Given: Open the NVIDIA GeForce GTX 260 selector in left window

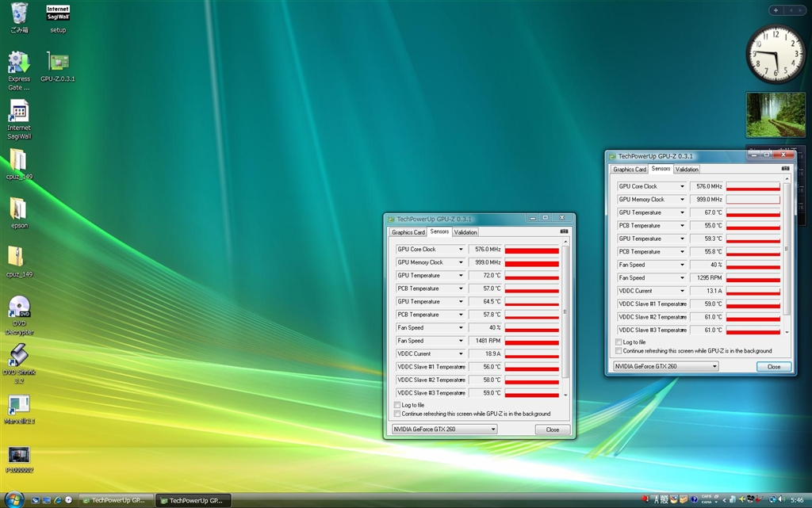Looking at the screenshot, I should point(444,430).
